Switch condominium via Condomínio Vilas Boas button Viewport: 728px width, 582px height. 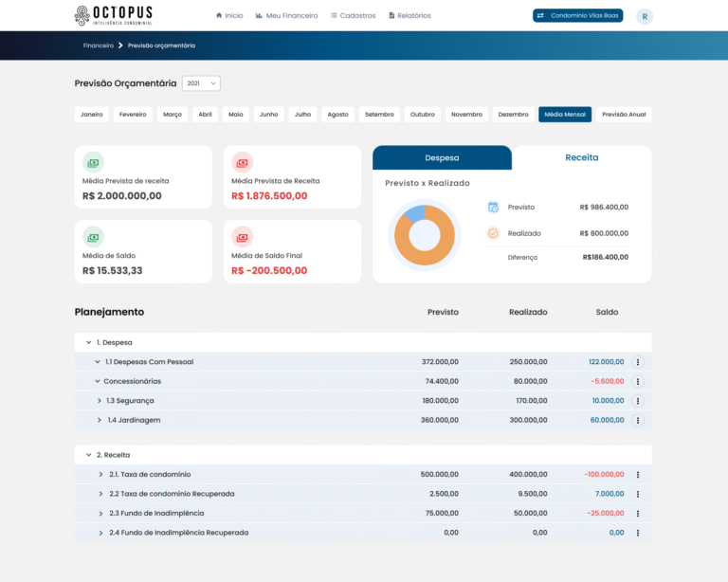[577, 16]
